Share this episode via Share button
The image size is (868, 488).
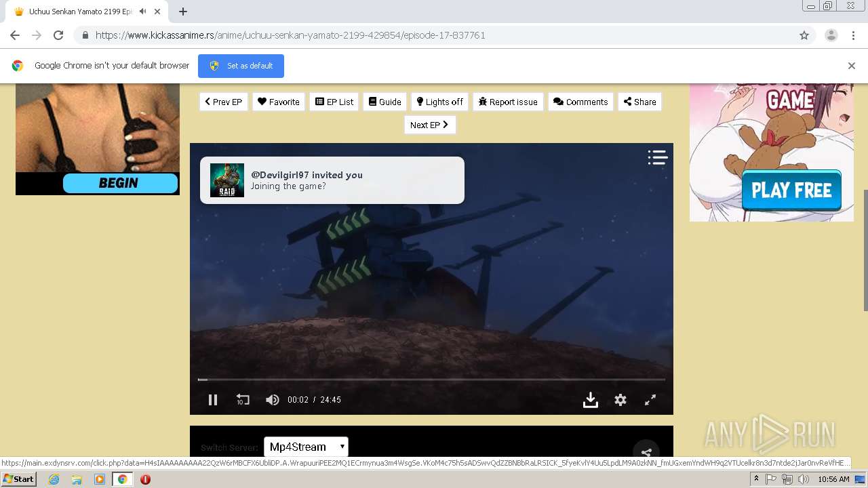pos(639,102)
